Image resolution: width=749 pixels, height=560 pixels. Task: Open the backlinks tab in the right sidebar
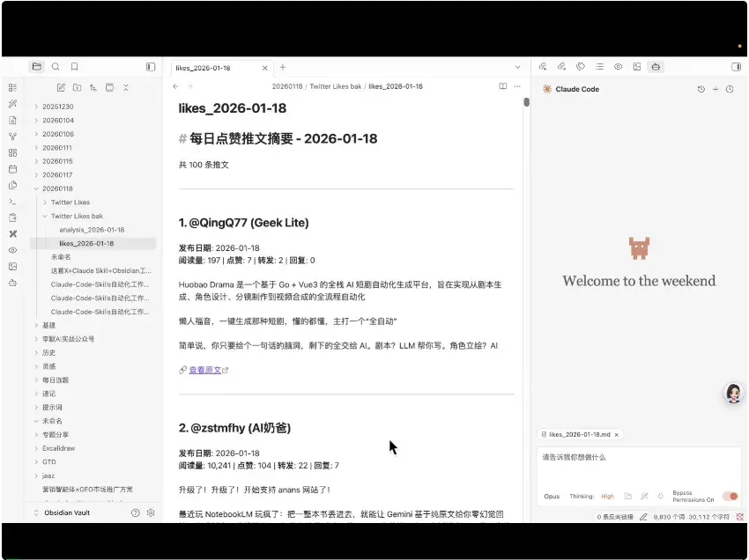[543, 67]
